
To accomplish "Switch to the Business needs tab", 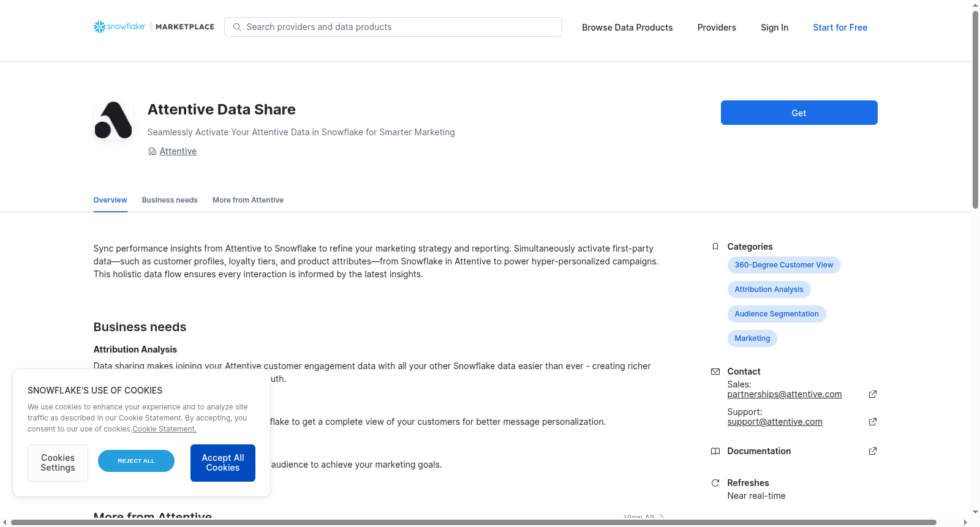I will coord(170,200).
